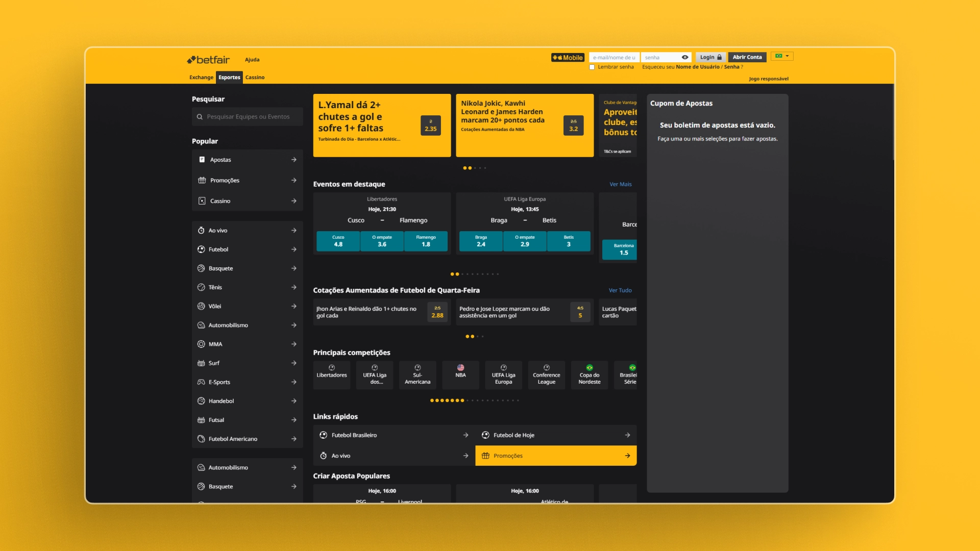This screenshot has width=980, height=551.
Task: Switch to the Exchange tab
Action: coord(201,78)
